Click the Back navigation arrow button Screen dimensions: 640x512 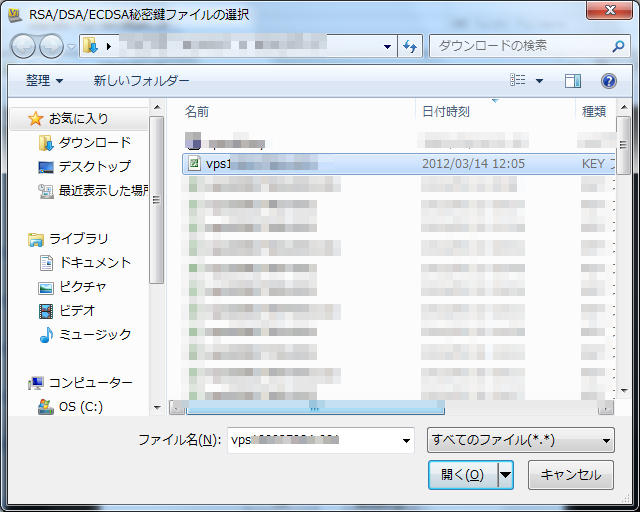23,46
